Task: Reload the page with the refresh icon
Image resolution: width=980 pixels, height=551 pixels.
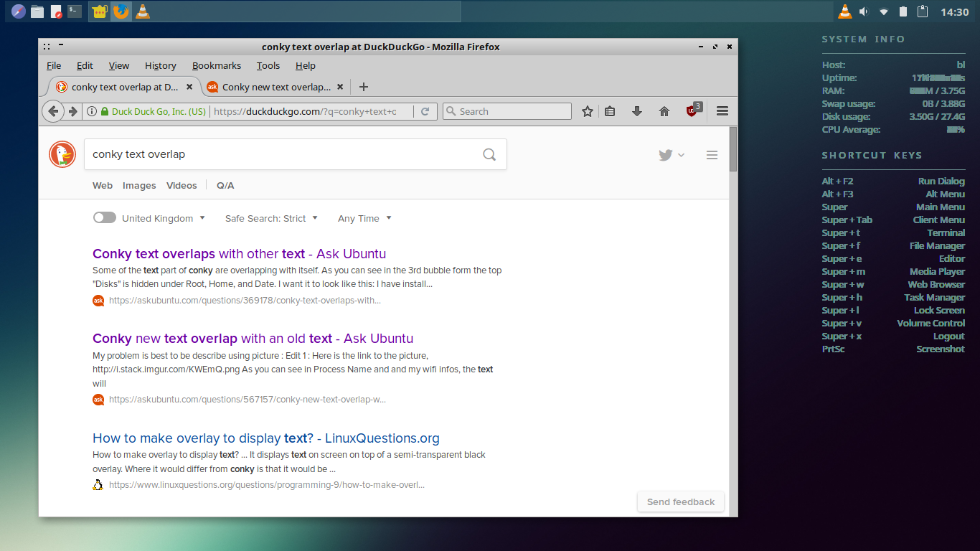Action: coord(425,111)
